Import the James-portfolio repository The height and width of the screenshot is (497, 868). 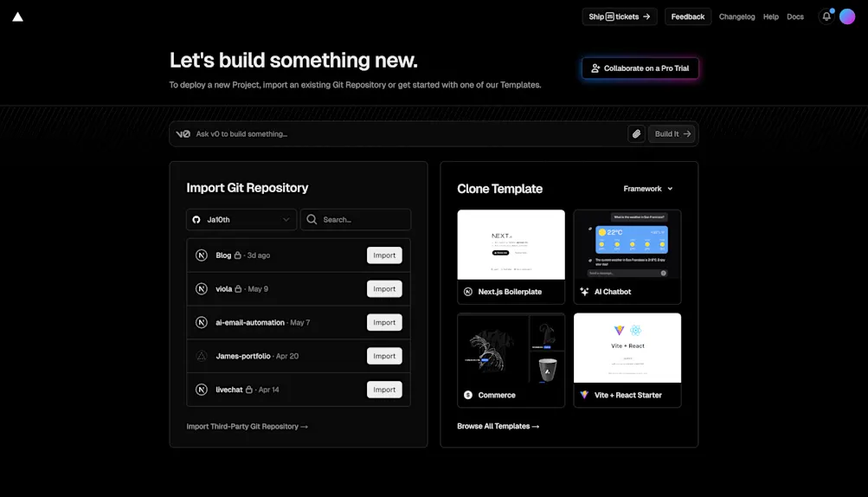coord(384,356)
